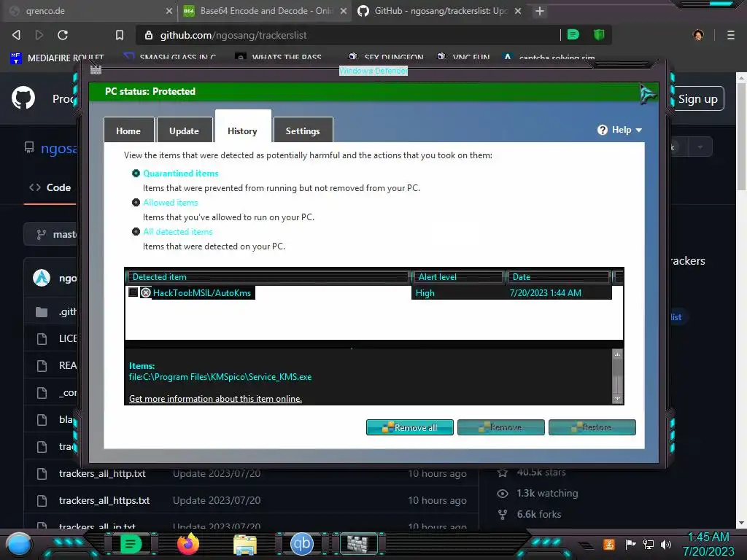Close the Base64 Encode and Decode tab
This screenshot has width=747, height=560.
tap(343, 10)
